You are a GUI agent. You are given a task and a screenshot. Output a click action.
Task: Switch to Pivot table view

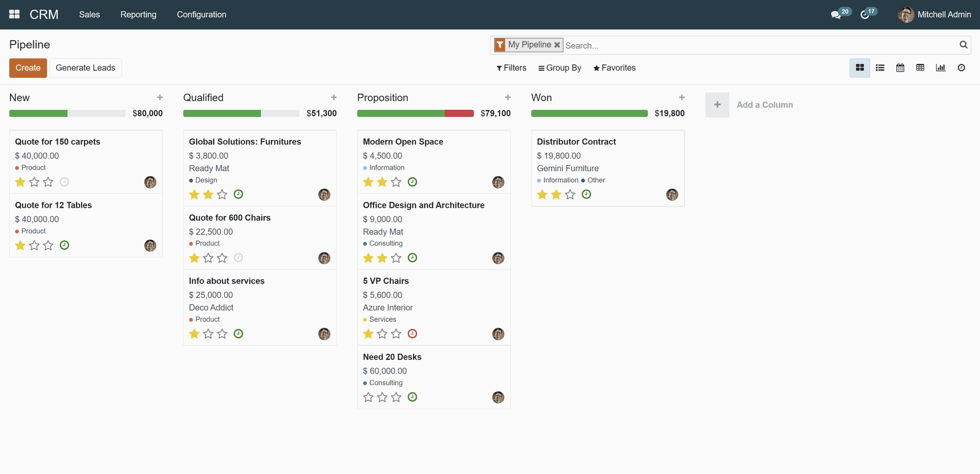pyautogui.click(x=920, y=67)
